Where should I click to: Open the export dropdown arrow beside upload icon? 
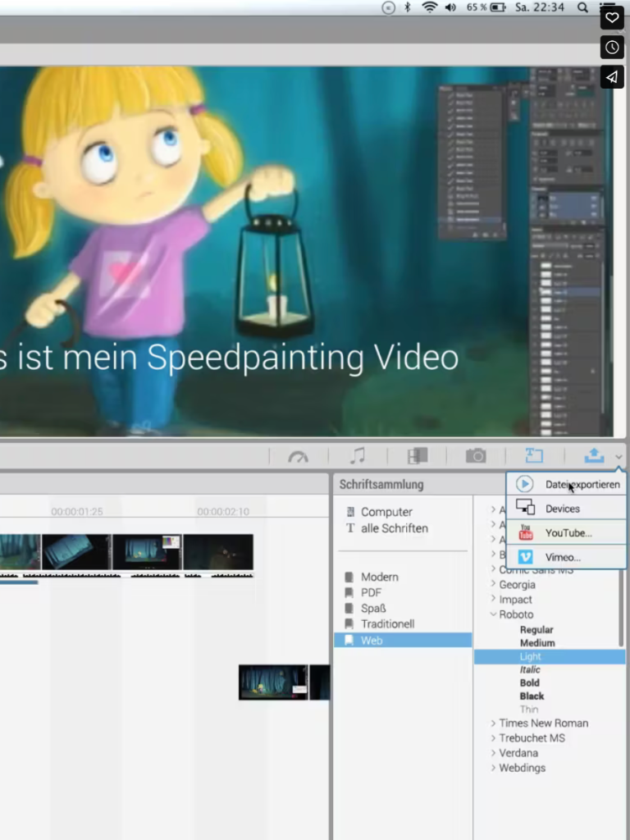[619, 457]
